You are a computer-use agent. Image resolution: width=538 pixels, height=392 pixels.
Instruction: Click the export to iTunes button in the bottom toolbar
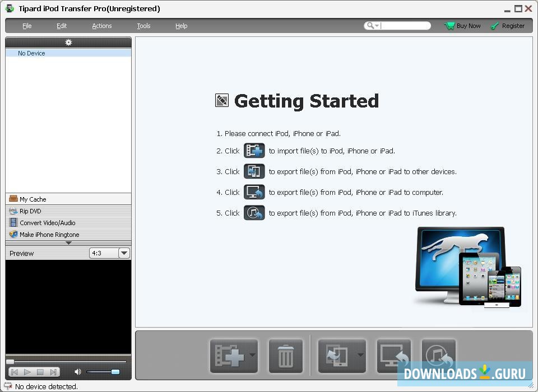click(438, 356)
